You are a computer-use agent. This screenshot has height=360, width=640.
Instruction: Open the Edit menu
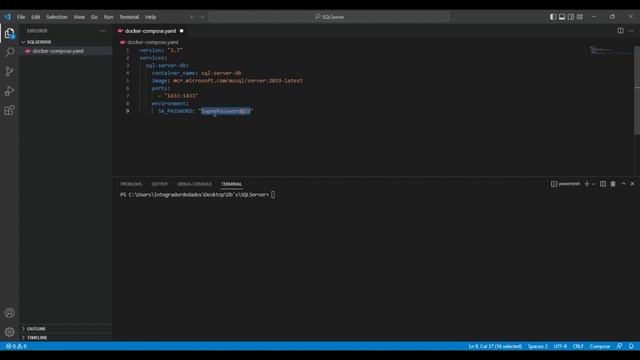pos(36,17)
